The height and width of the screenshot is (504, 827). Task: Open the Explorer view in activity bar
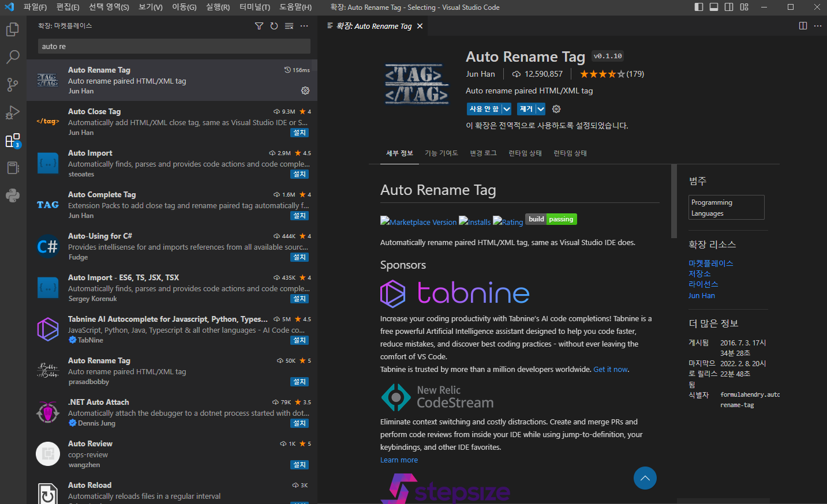pyautogui.click(x=13, y=29)
